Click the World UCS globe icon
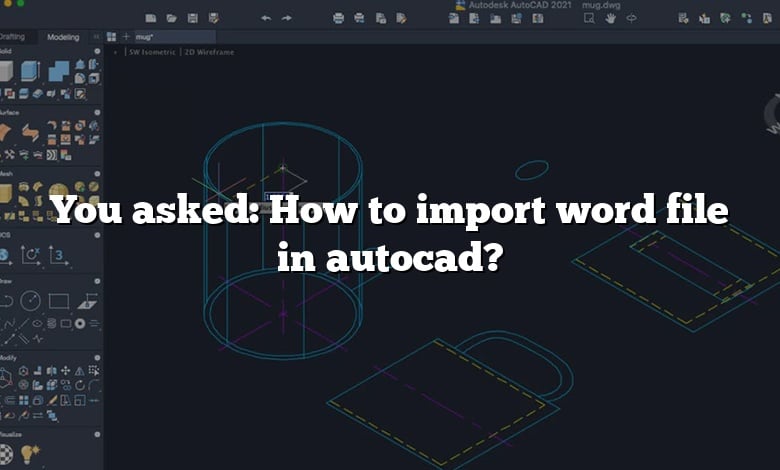Viewport: 780px width, 470px height. (x=4, y=255)
